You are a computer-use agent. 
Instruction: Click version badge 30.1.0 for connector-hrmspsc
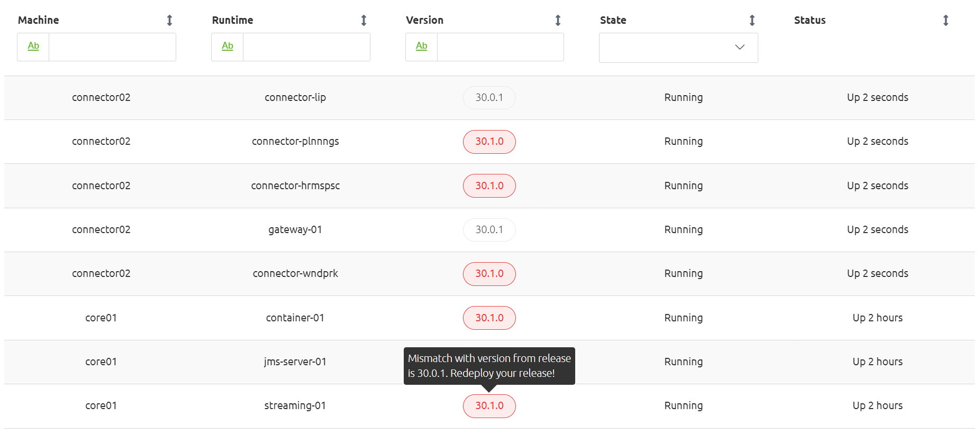(489, 186)
